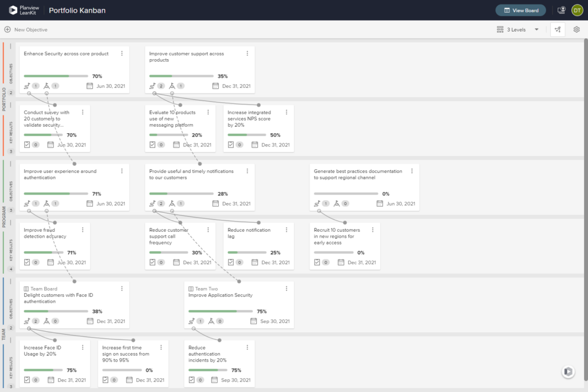Click Team Board icon on Face ID card

click(x=26, y=289)
